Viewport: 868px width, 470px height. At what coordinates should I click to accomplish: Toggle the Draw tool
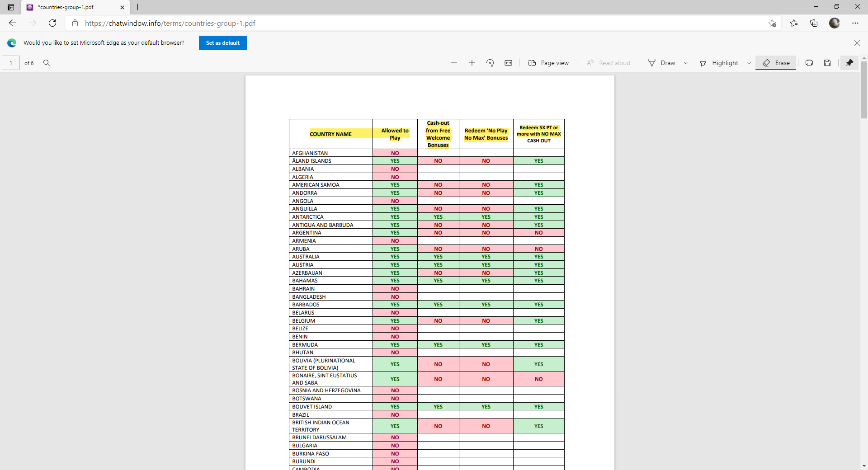662,63
